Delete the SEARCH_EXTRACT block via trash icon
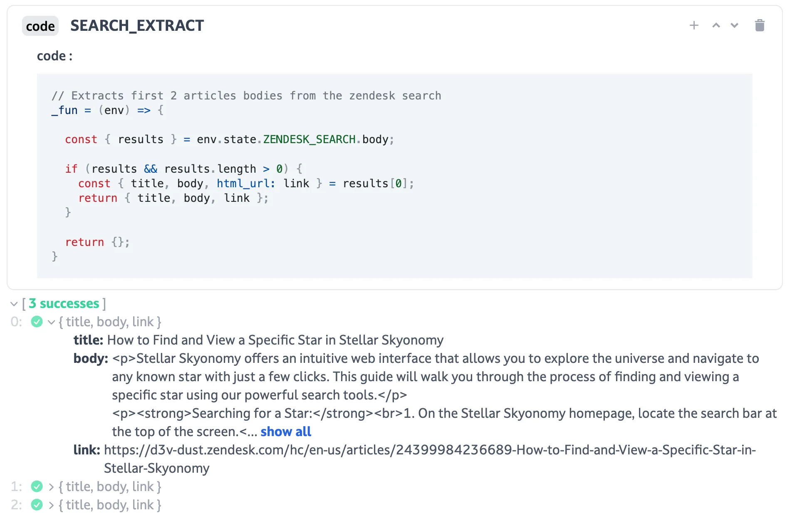The image size is (812, 516). [760, 25]
